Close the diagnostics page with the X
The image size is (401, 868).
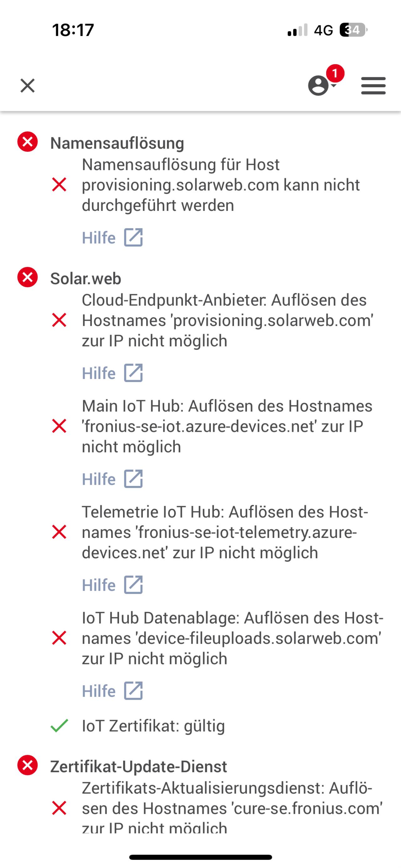click(x=27, y=86)
